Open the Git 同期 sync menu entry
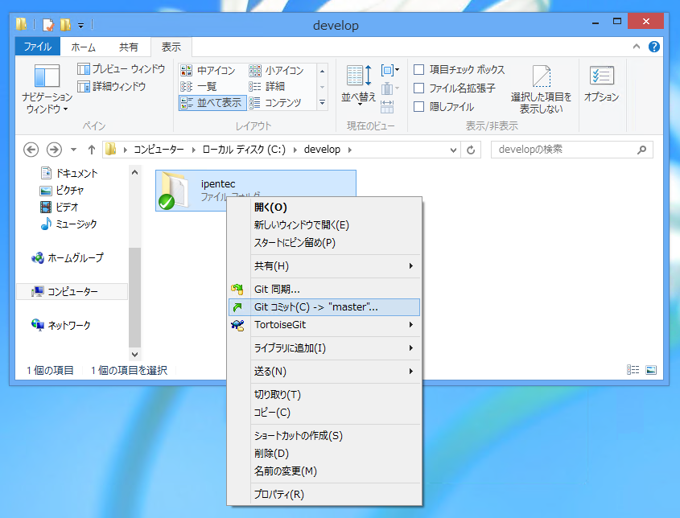Screen dimensions: 680x518 click(324, 289)
